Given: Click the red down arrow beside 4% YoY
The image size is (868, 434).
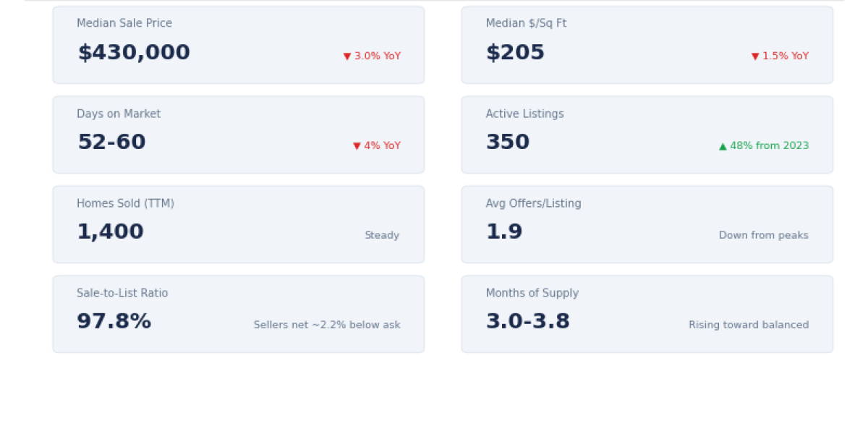Looking at the screenshot, I should (x=357, y=146).
